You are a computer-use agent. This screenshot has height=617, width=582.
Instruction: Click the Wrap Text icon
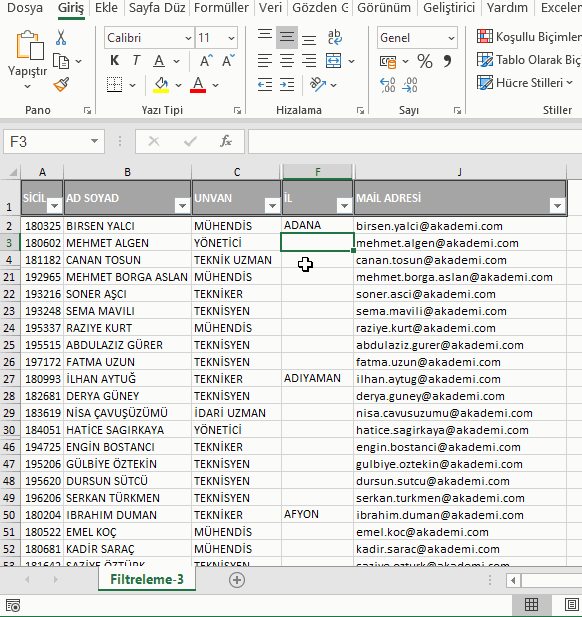click(x=334, y=37)
